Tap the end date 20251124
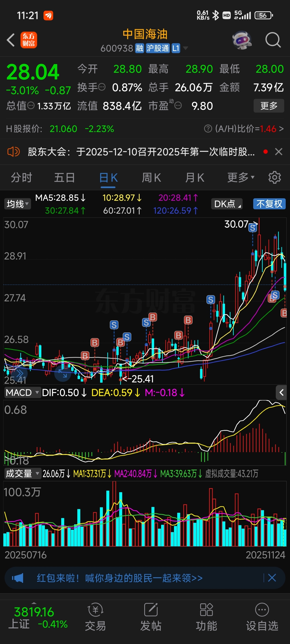Viewport: 290px width, 644px height. 265,555
